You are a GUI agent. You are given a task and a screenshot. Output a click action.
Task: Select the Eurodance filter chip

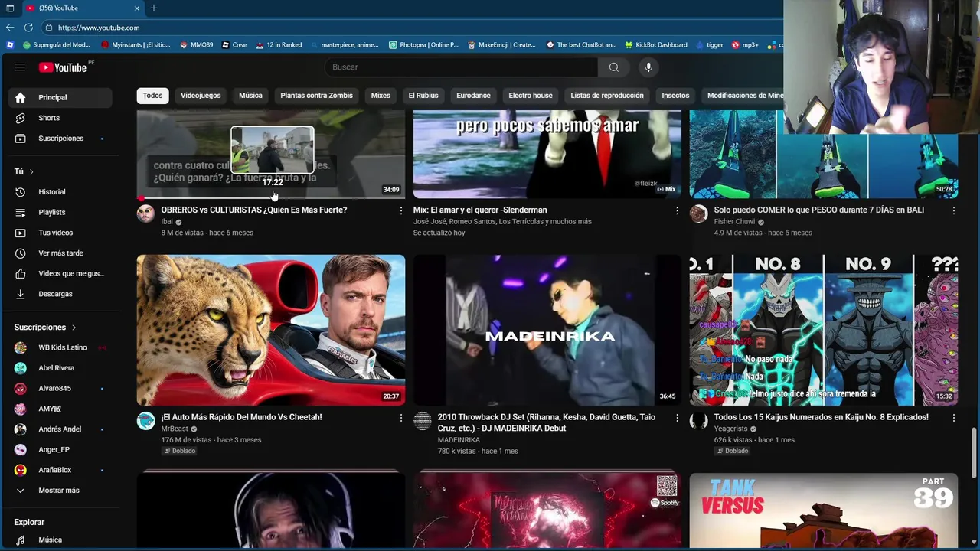coord(473,96)
